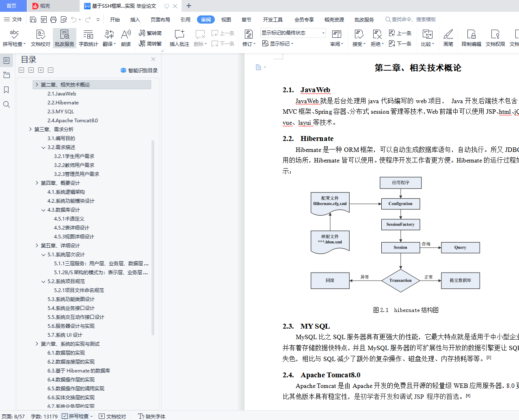Open the search sidebar panel
Viewport: 519px width, 420px height.
click(6, 104)
